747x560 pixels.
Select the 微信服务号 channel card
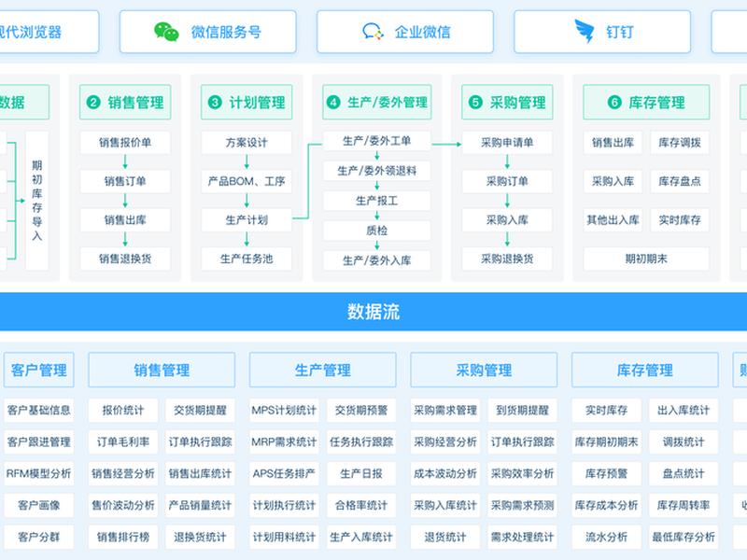point(207,32)
